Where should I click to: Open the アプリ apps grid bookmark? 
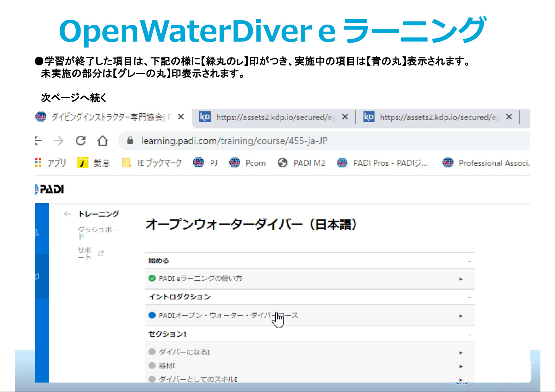pyautogui.click(x=51, y=163)
